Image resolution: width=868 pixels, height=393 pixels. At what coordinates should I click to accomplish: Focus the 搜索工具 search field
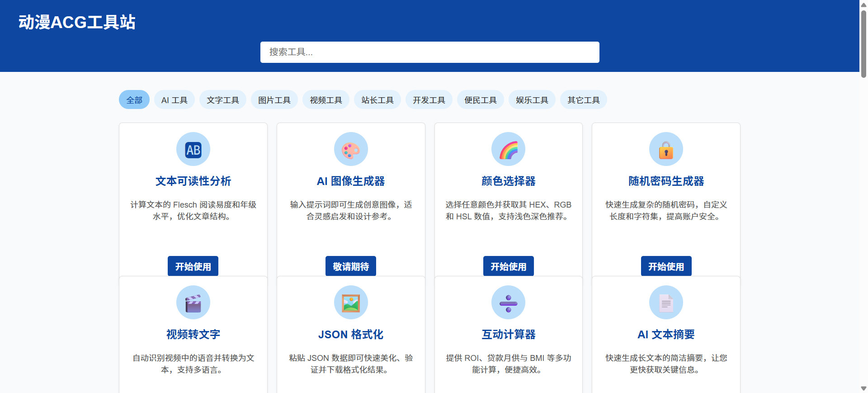click(x=429, y=52)
